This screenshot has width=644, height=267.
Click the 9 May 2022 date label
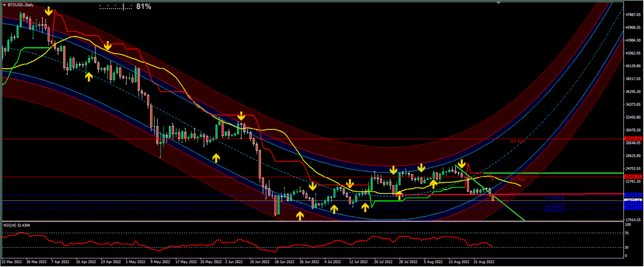[160, 263]
